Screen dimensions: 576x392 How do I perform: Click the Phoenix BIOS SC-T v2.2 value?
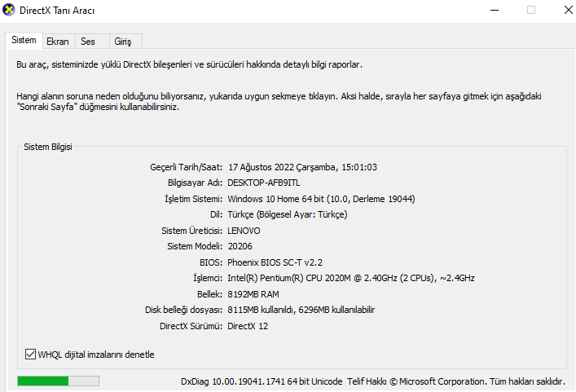pos(275,262)
